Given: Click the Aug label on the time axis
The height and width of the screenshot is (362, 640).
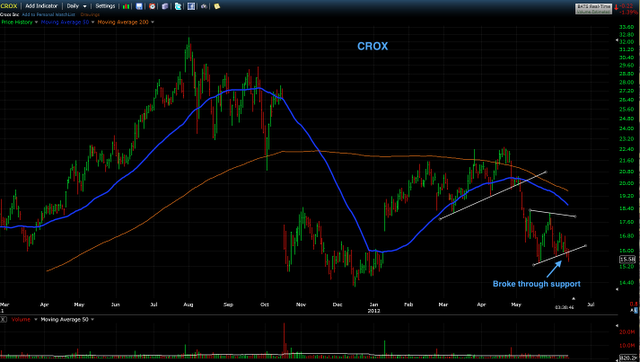Looking at the screenshot, I should (188, 305).
